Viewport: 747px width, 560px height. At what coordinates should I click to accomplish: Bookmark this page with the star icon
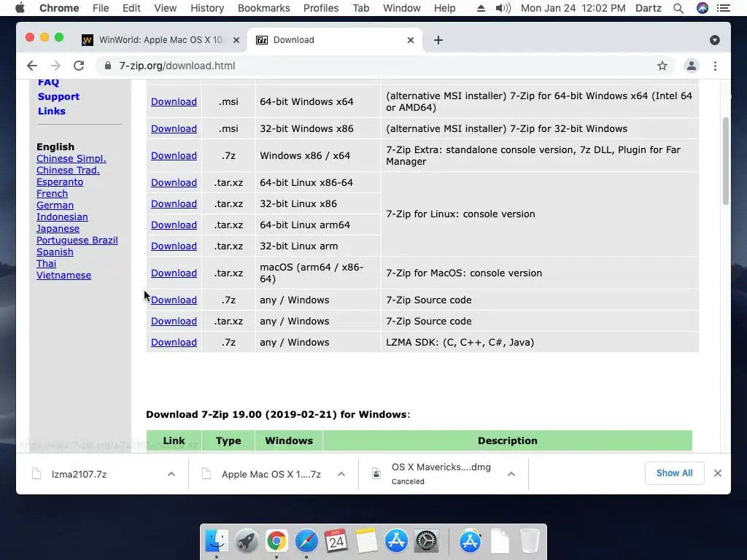point(662,66)
